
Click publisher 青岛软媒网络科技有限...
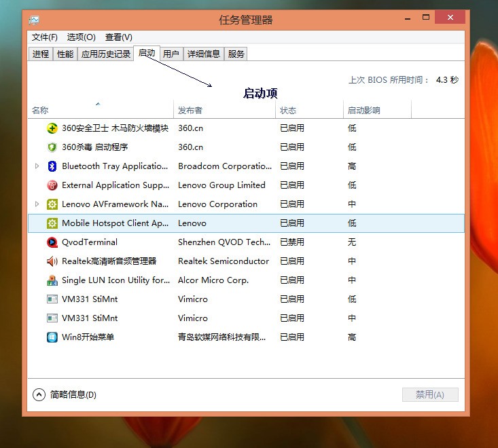click(x=221, y=337)
